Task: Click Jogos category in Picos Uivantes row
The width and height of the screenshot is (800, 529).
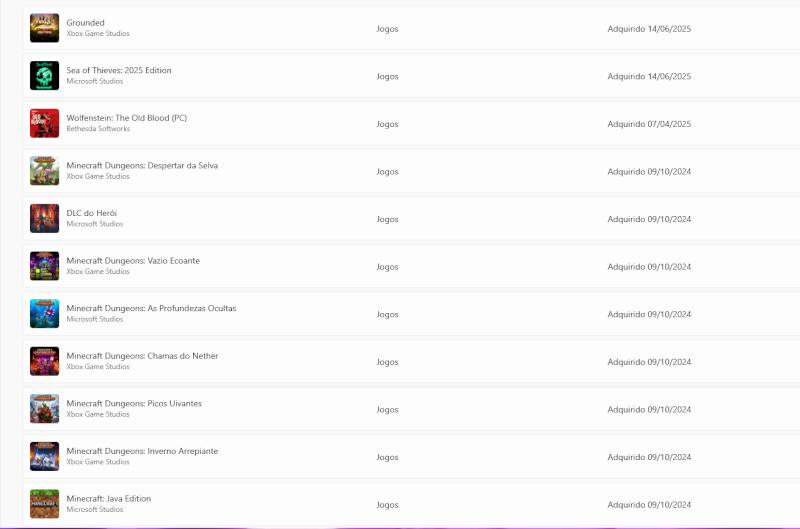Action: [387, 409]
